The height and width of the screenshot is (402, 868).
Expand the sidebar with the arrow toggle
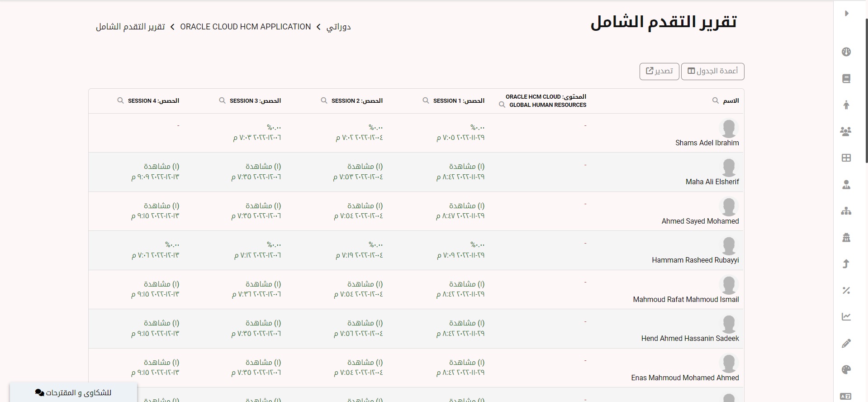846,14
